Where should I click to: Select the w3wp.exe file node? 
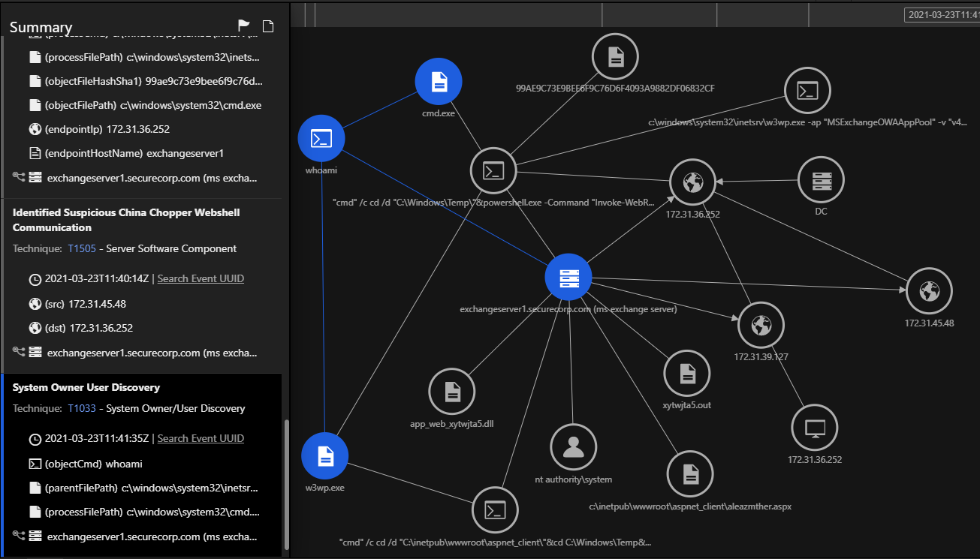[324, 455]
